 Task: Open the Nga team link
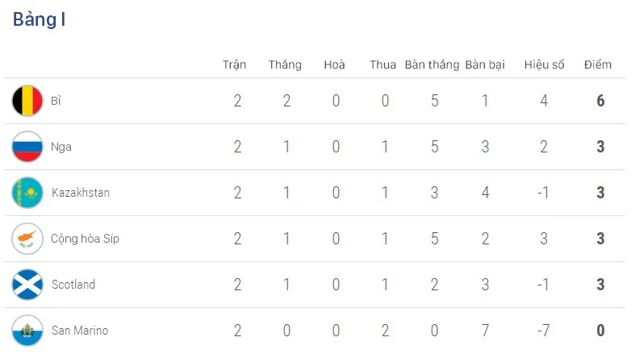(61, 147)
